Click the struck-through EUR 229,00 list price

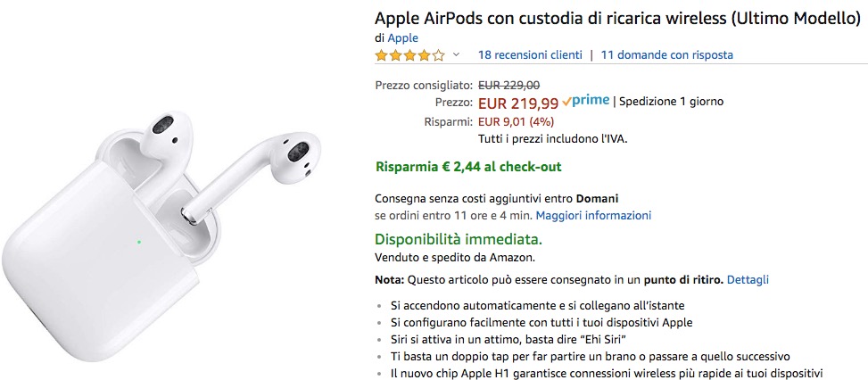(508, 85)
